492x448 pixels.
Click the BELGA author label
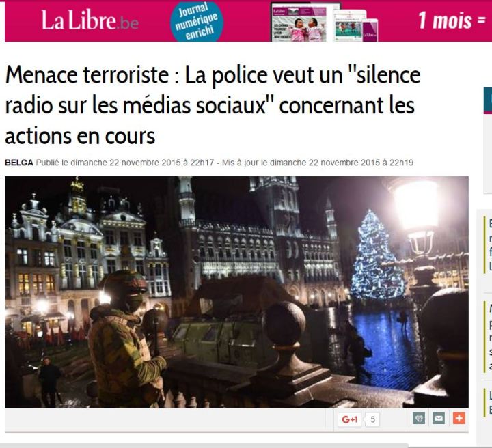point(19,163)
